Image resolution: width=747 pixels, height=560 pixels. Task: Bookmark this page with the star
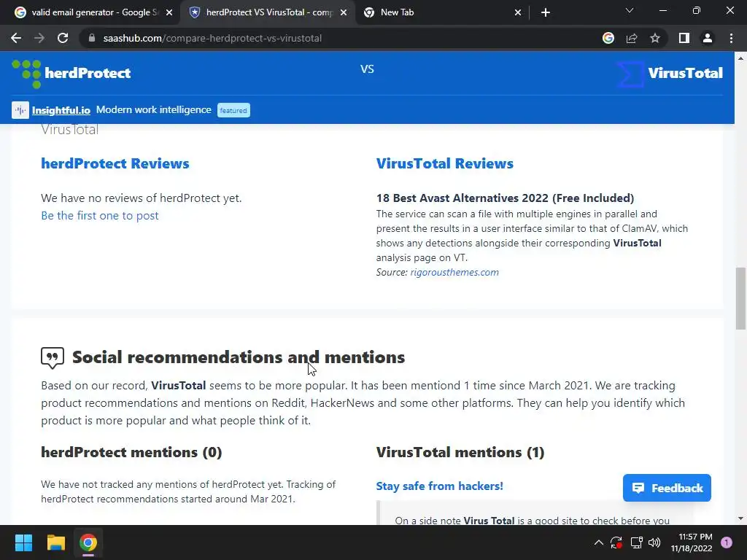[655, 38]
